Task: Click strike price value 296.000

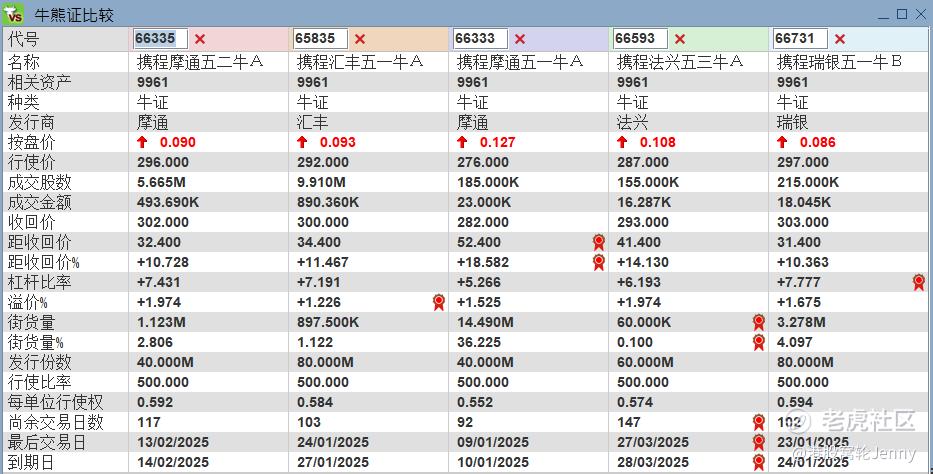Action: pyautogui.click(x=163, y=162)
